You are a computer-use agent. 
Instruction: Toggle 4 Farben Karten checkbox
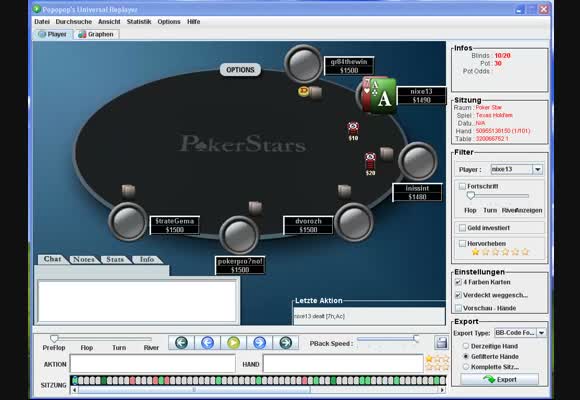coord(458,282)
